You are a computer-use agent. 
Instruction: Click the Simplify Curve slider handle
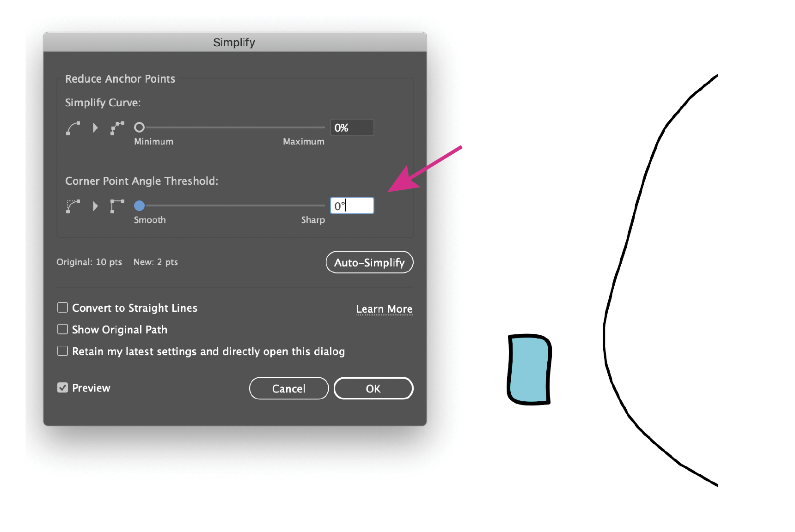tap(139, 127)
